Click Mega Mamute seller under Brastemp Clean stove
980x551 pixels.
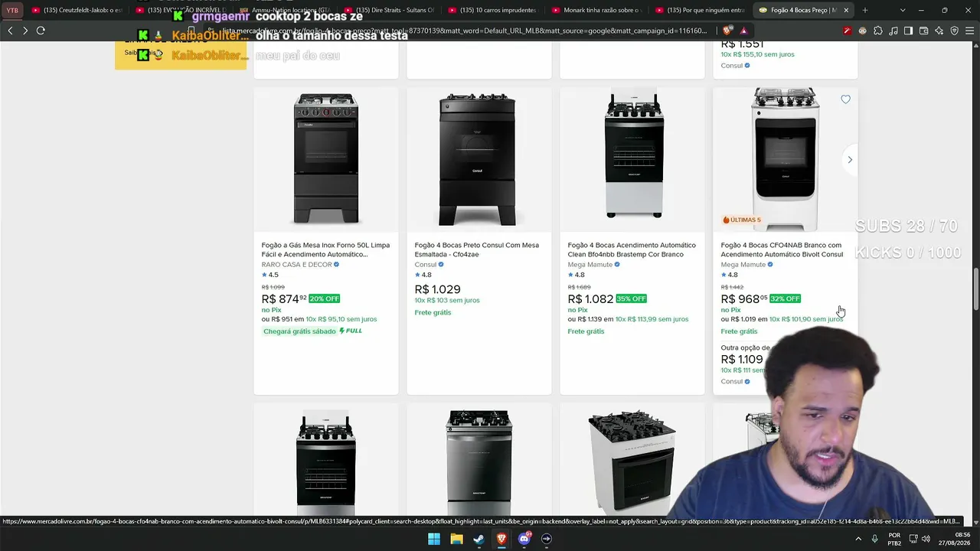pos(590,265)
